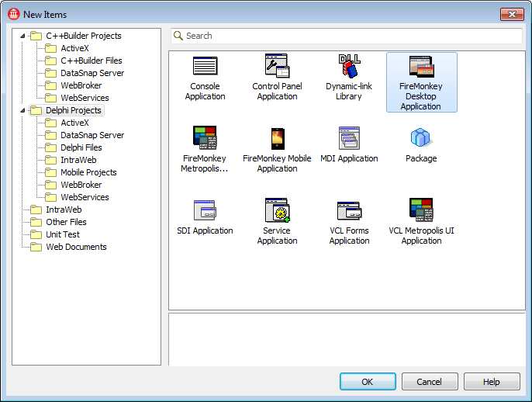Screen dimensions: 532x402
Task: Choose the VCL Metropolis UI Application icon
Action: 421,211
